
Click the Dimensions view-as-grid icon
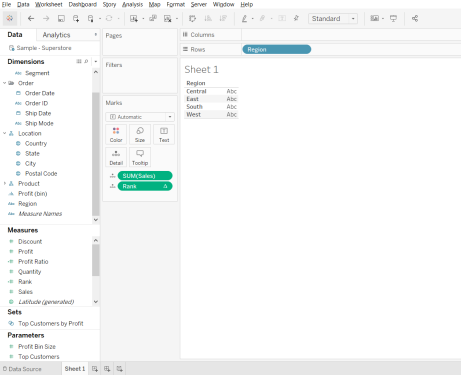pyautogui.click(x=79, y=61)
